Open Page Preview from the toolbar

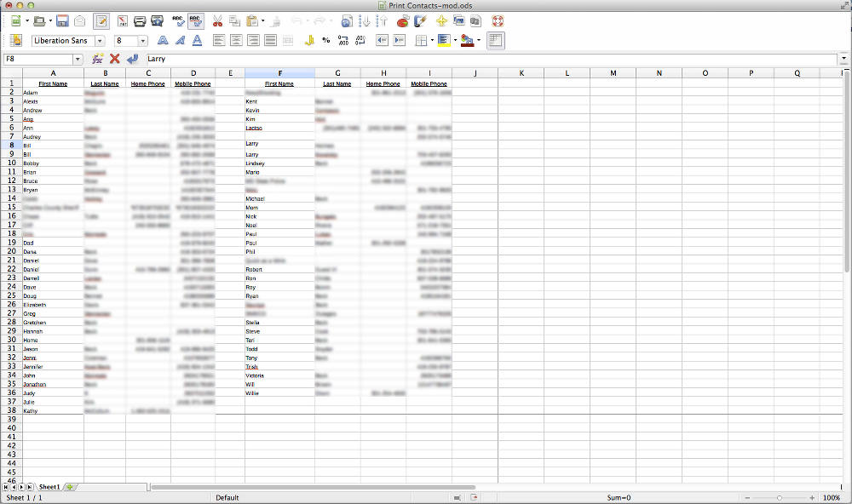pos(156,20)
